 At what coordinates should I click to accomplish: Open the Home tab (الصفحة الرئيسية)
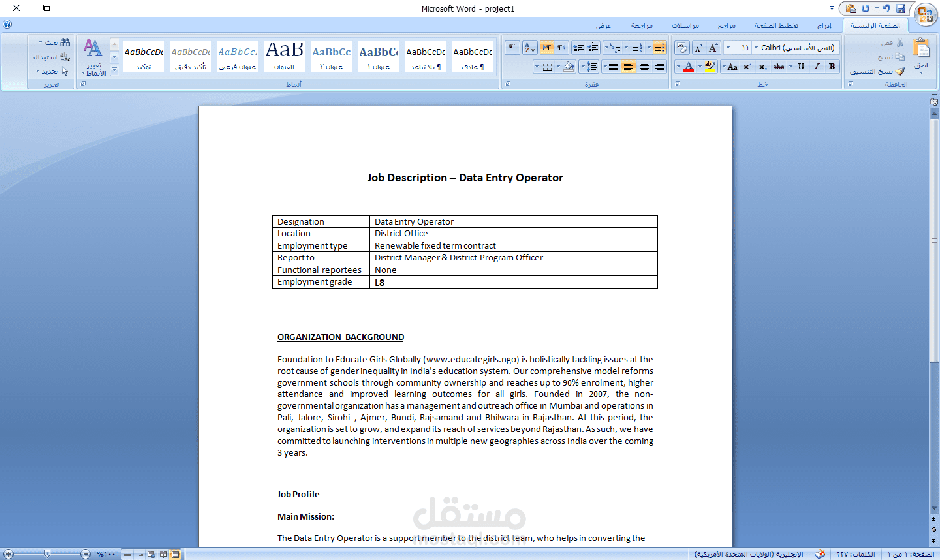click(x=875, y=25)
